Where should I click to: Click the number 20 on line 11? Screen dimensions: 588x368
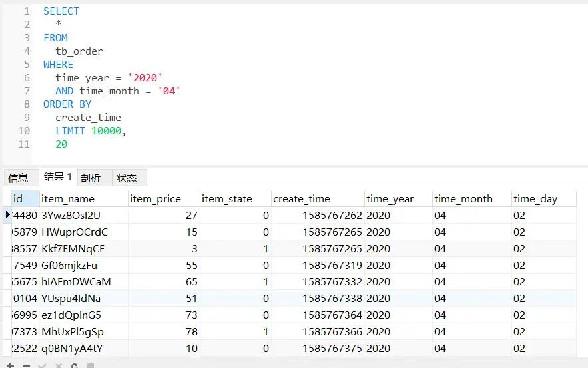click(x=61, y=144)
